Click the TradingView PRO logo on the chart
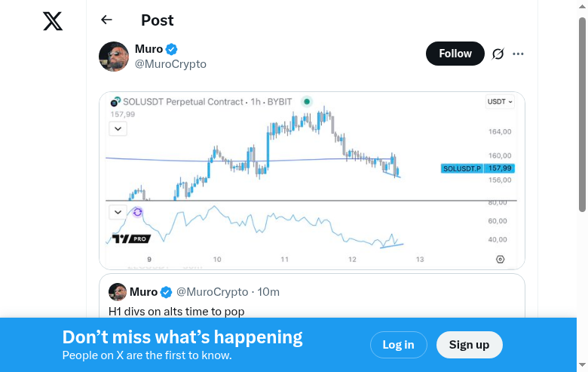588x372 pixels. point(130,238)
